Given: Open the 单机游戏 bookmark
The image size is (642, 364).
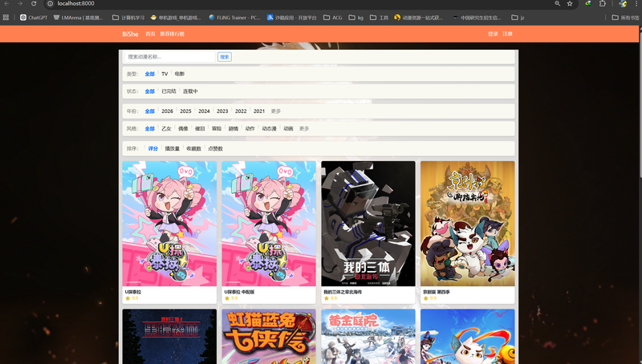Looking at the screenshot, I should tap(175, 18).
